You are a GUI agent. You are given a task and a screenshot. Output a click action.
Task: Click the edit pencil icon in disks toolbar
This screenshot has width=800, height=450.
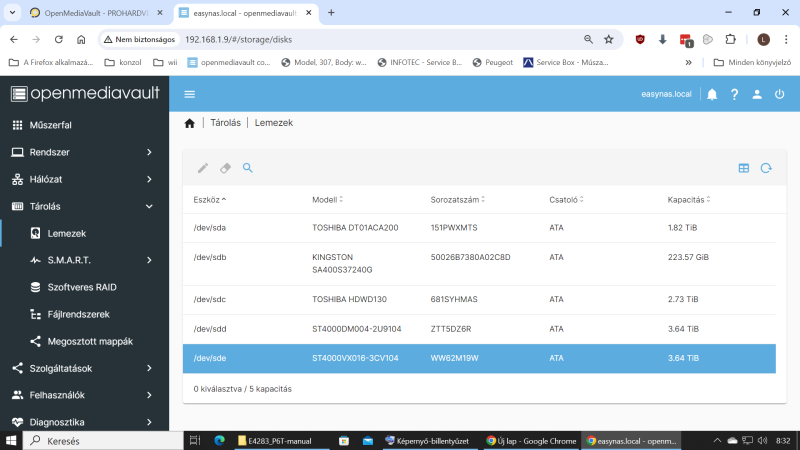(203, 168)
